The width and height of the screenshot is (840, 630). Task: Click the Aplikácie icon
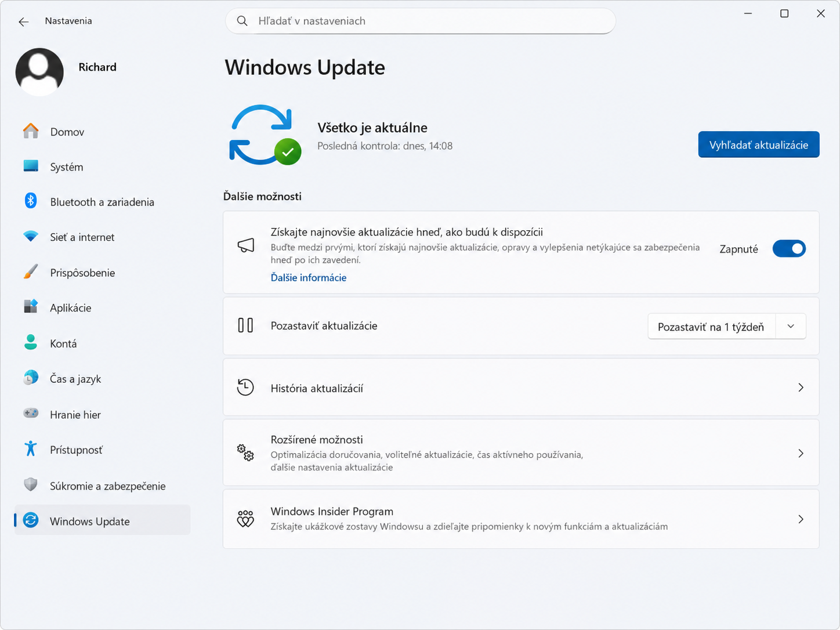[x=31, y=306]
